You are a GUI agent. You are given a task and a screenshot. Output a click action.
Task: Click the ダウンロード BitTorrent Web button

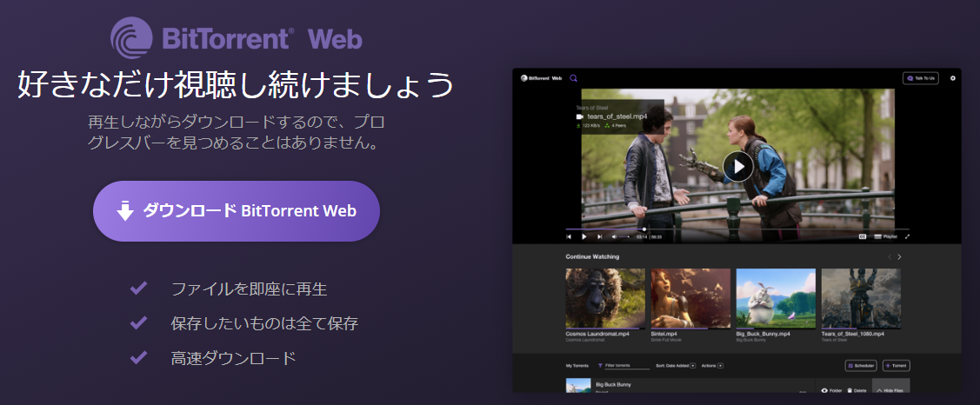point(237,211)
